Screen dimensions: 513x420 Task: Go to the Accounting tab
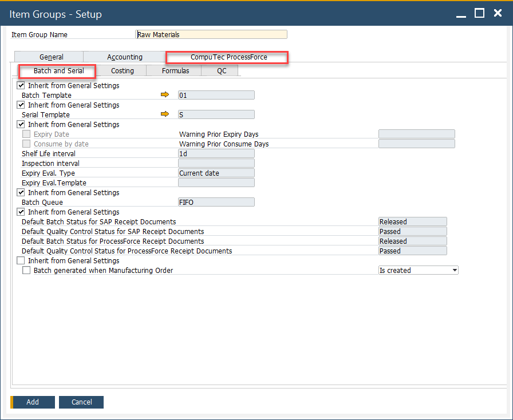click(125, 57)
